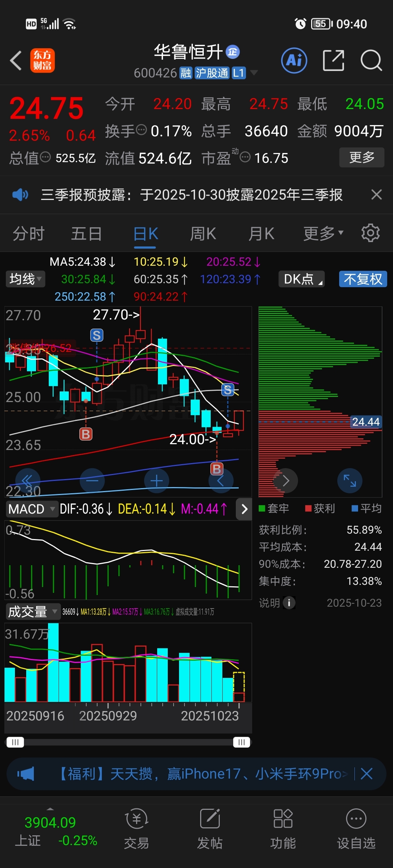The height and width of the screenshot is (868, 393).
Task: Tap the chip date 2025-10-23
Action: pyautogui.click(x=354, y=603)
